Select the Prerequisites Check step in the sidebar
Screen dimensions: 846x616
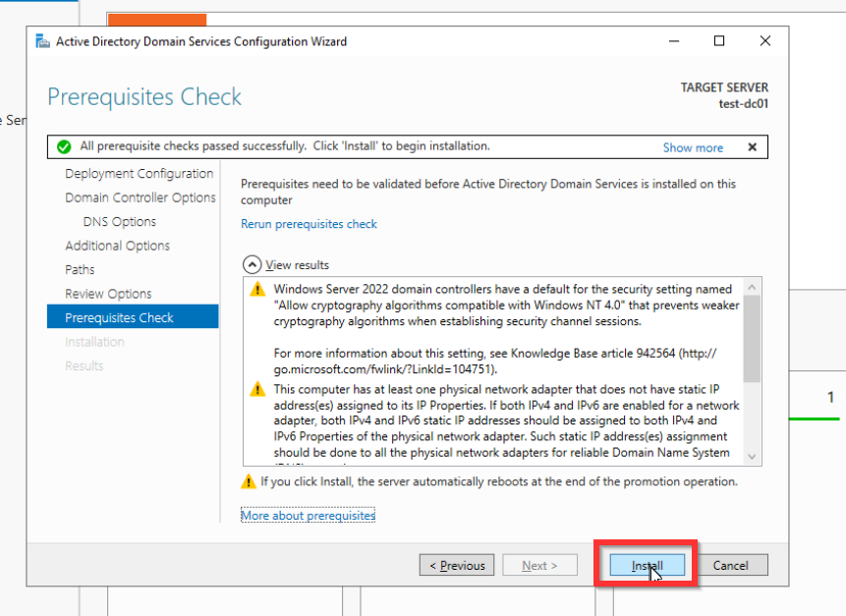[133, 316]
